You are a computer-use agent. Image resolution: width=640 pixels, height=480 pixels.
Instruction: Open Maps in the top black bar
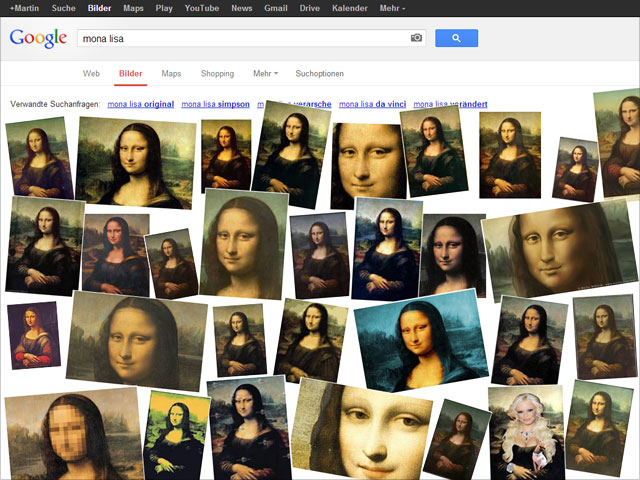click(x=133, y=8)
